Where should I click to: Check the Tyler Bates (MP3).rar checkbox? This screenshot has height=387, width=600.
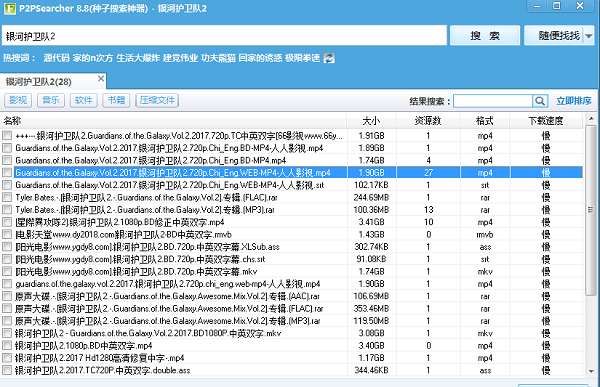pyautogui.click(x=7, y=209)
